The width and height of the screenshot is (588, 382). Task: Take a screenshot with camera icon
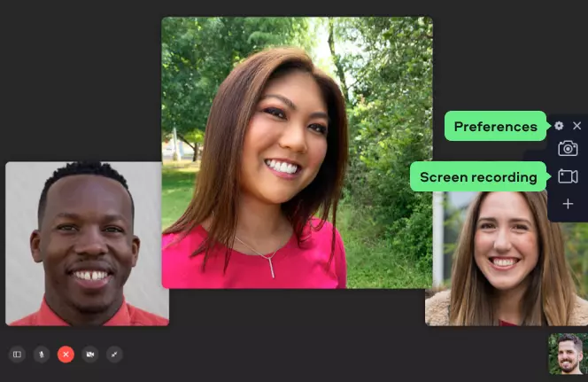click(x=568, y=149)
